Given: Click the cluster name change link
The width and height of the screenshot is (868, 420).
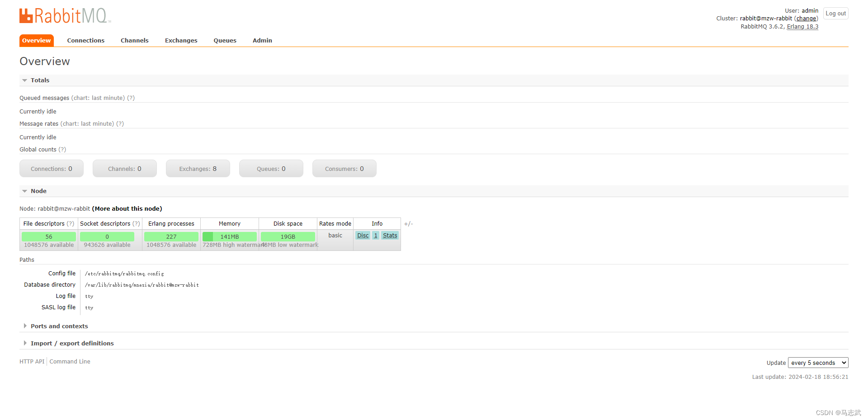Looking at the screenshot, I should click(807, 19).
